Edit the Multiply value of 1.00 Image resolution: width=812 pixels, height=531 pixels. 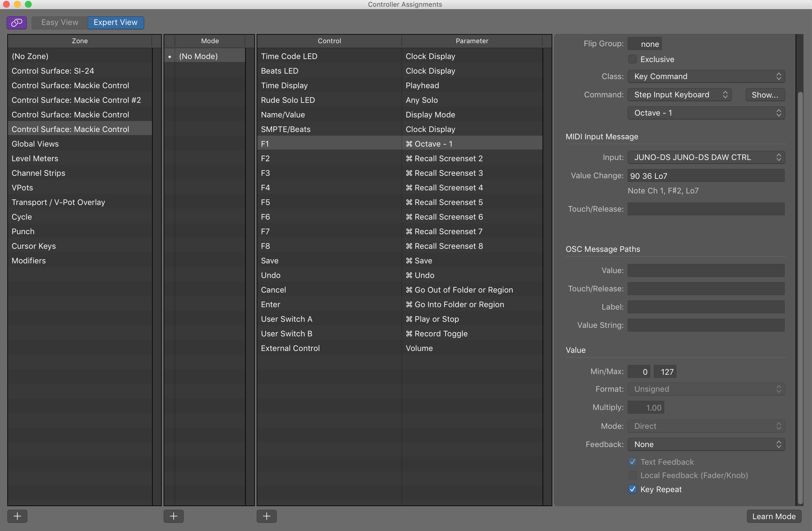(646, 407)
